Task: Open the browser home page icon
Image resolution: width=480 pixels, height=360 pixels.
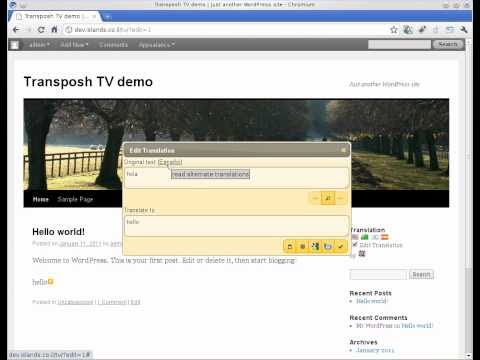Action: 54,30
